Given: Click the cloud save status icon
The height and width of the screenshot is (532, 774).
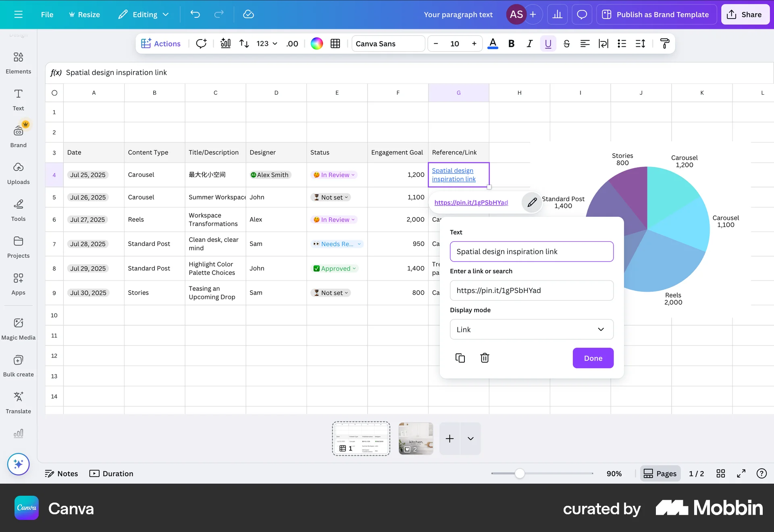Looking at the screenshot, I should [x=248, y=15].
